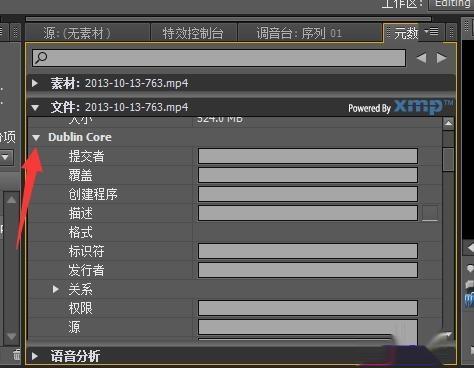Click the trash delete icon at bottom left
Image resolution: width=474 pixels, height=368 pixels.
[x=17, y=355]
